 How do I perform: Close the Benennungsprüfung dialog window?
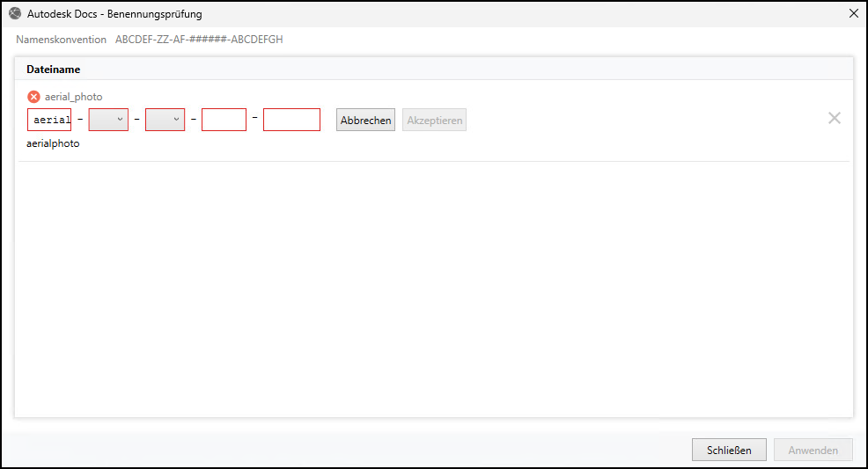coord(854,13)
